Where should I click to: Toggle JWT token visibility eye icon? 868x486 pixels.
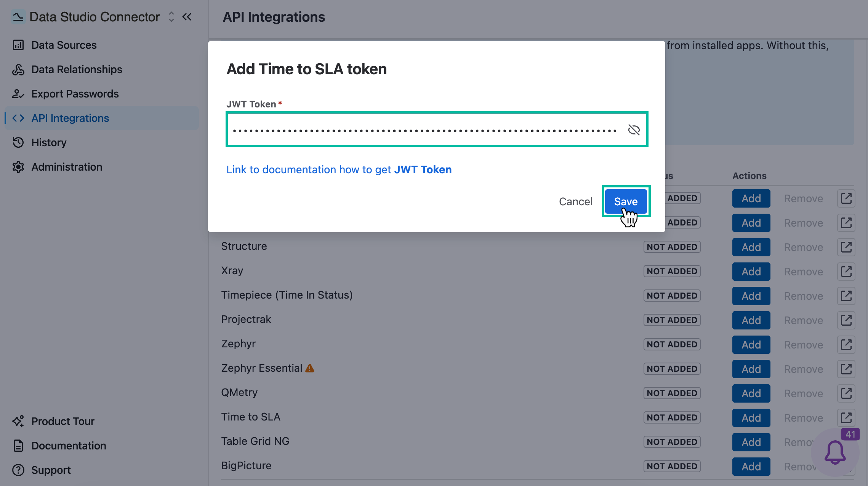[x=634, y=130]
